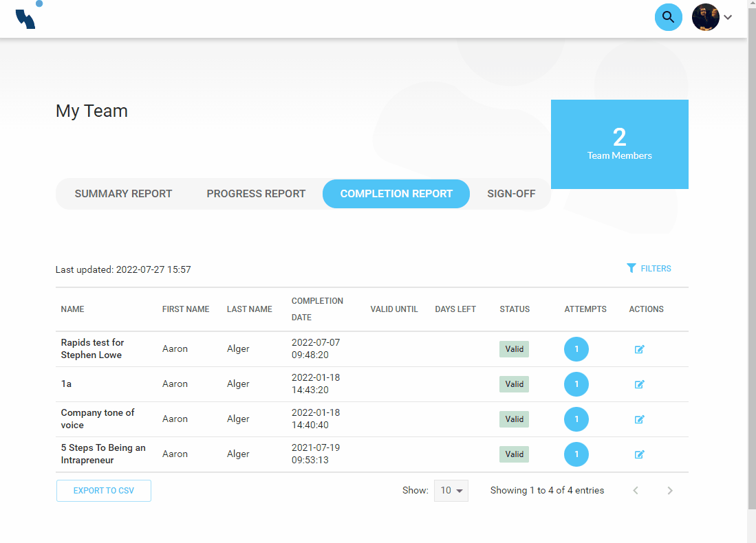Switch to the Progress Report tab
This screenshot has width=756, height=543.
pos(256,194)
